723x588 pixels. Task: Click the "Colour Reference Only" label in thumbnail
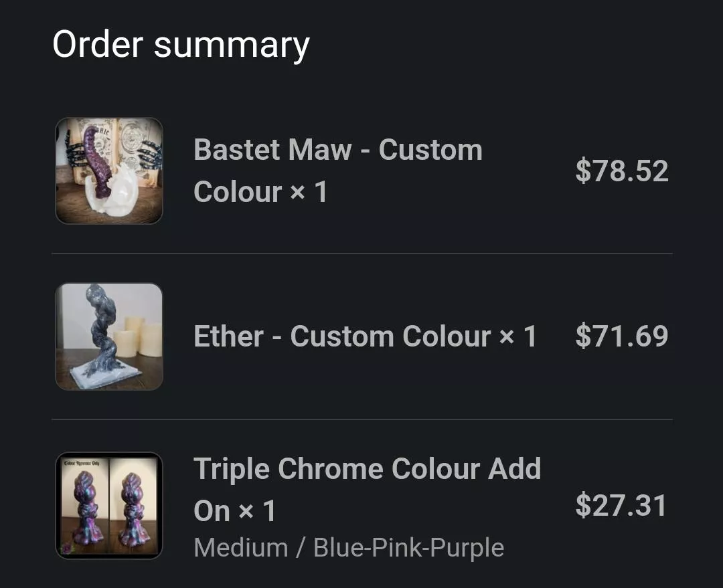tap(82, 462)
